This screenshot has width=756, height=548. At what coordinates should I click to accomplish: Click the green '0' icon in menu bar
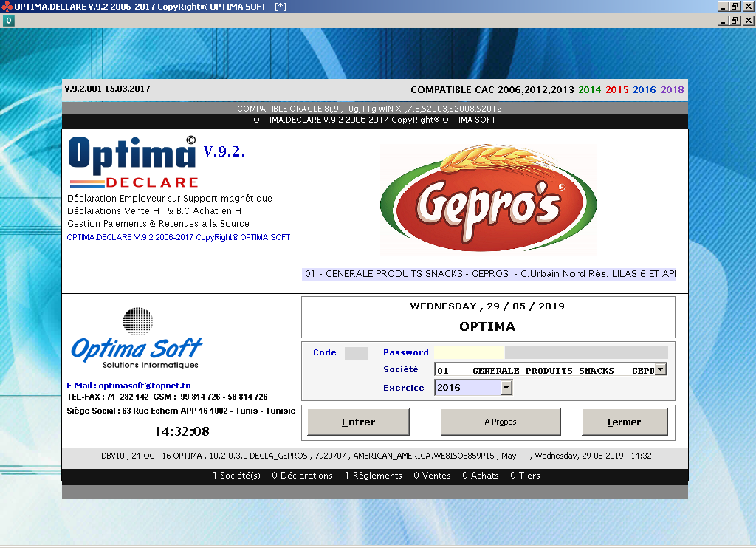click(x=8, y=21)
